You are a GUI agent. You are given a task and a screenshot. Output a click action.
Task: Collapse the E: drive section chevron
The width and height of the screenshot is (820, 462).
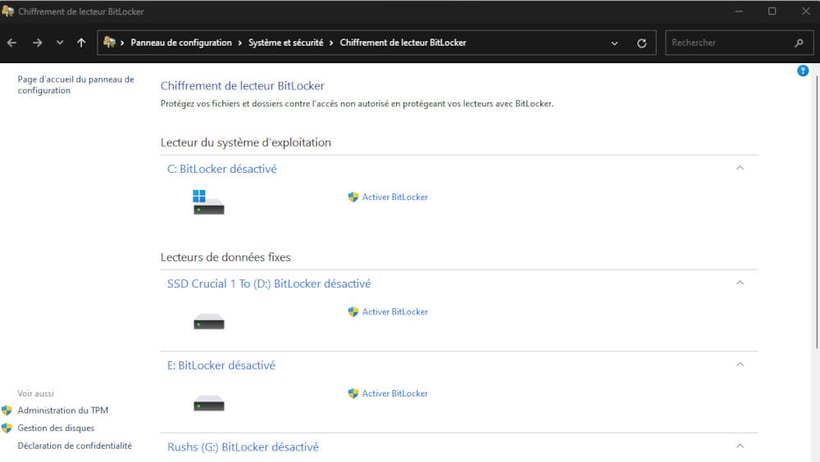tap(739, 365)
